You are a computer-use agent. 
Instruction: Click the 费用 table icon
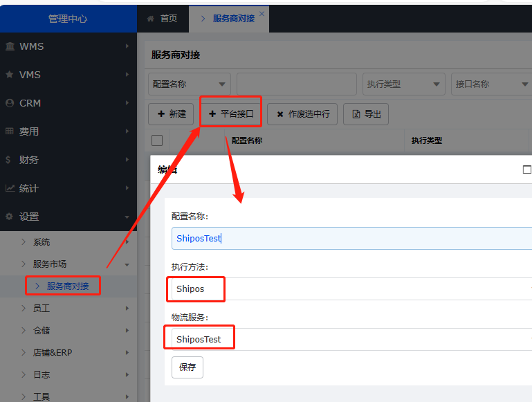(x=10, y=131)
